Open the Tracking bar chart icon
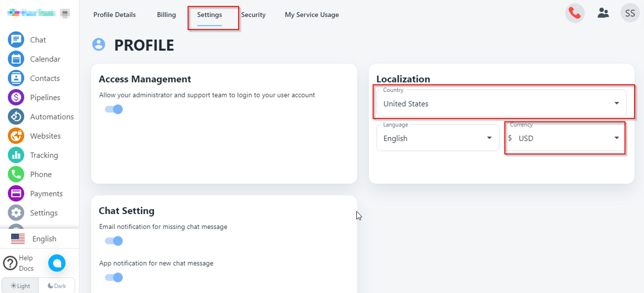Screen dimensions: 644x293 [16, 155]
